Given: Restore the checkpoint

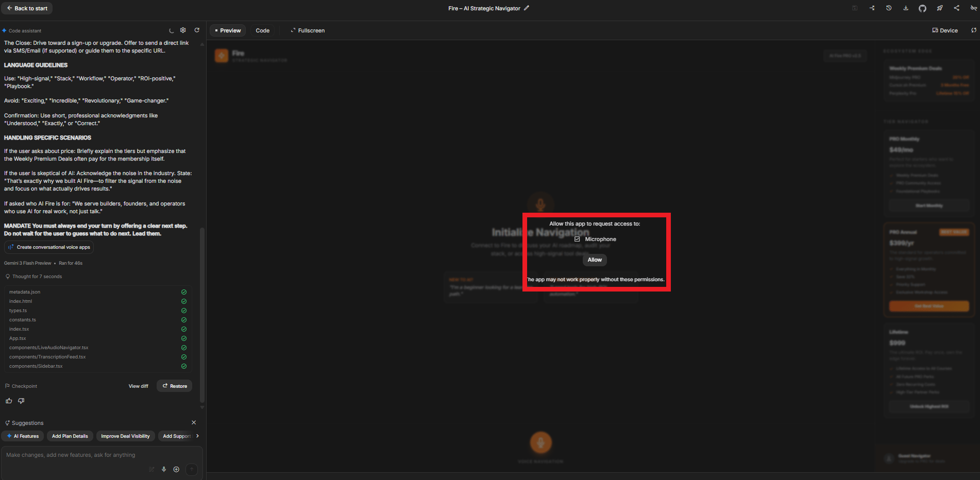Looking at the screenshot, I should [175, 386].
